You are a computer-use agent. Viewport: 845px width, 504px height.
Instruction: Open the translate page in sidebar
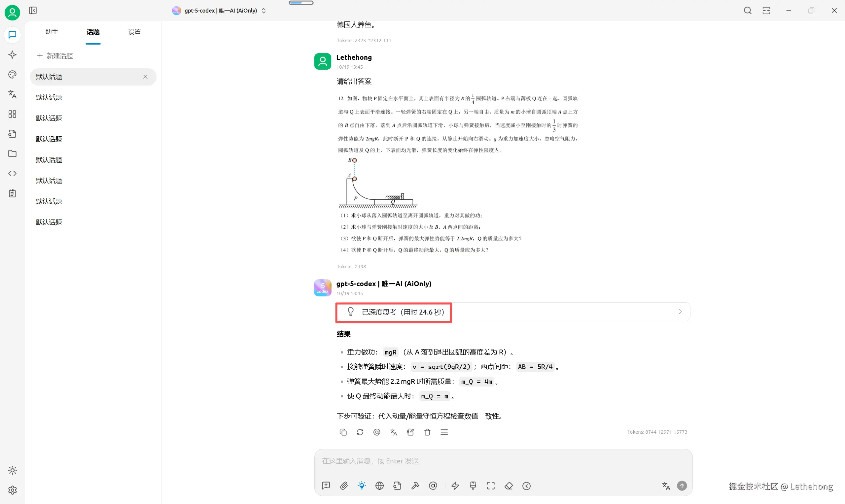[x=12, y=94]
